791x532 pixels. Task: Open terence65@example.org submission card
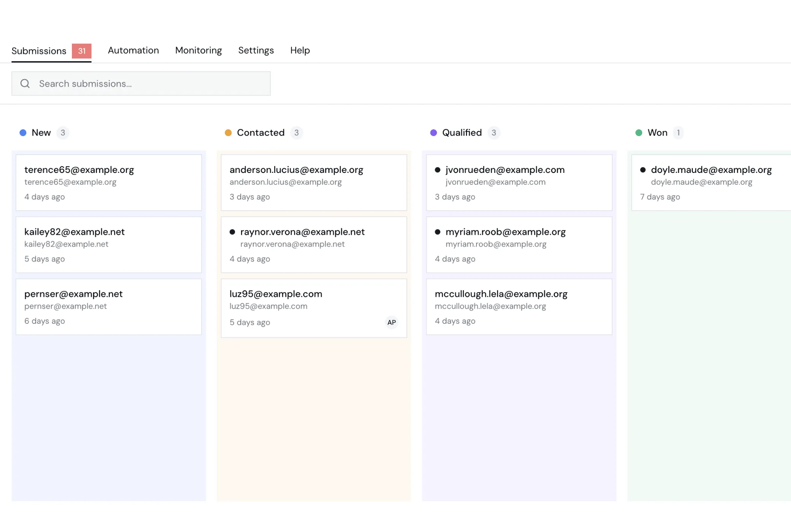point(108,182)
